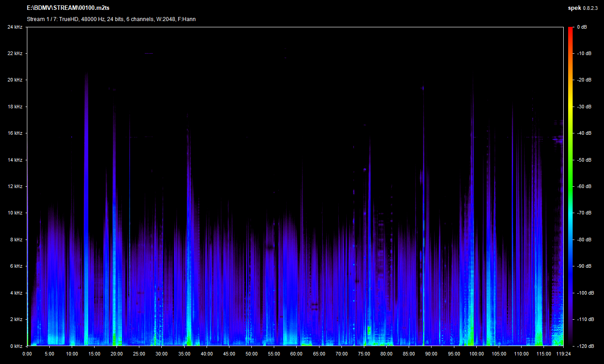This screenshot has width=604, height=364.
Task: Select the 0 kHz frequency axis label
Action: [x=16, y=346]
